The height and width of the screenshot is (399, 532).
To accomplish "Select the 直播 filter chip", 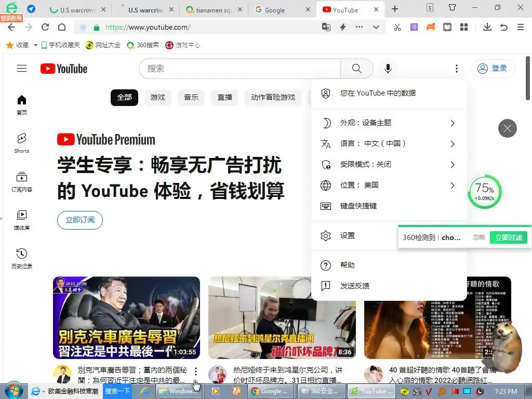I will point(224,97).
